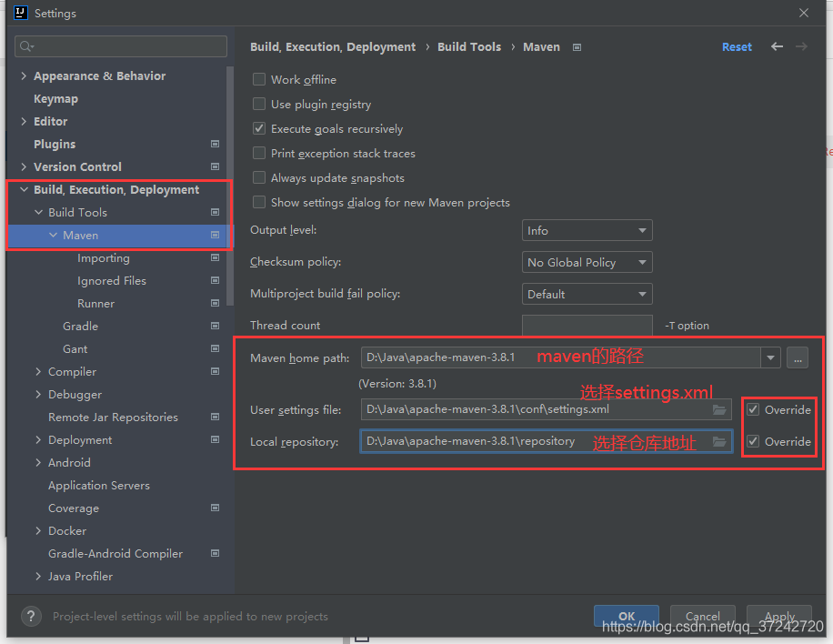Click the project-level icon in the Maven row
The width and height of the screenshot is (833, 644).
click(216, 235)
